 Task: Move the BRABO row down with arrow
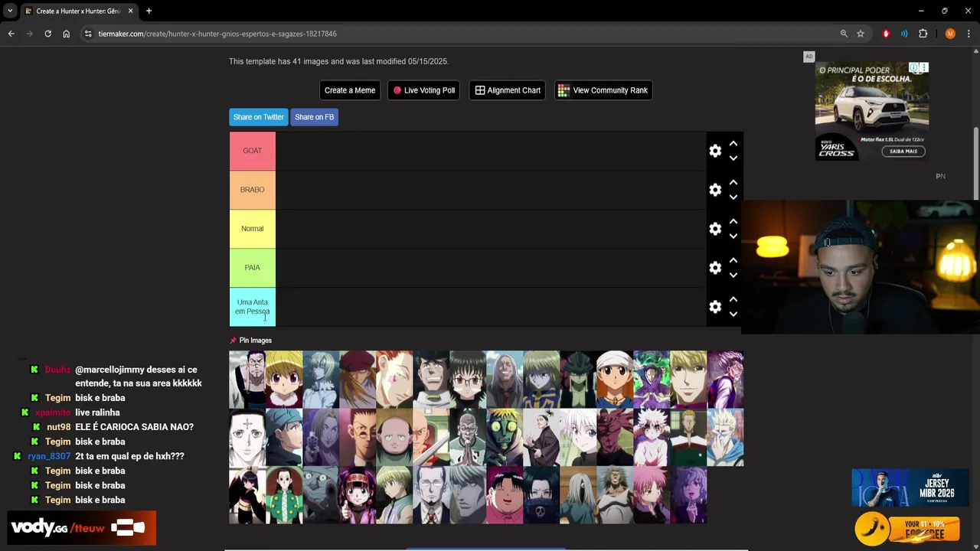(x=733, y=197)
